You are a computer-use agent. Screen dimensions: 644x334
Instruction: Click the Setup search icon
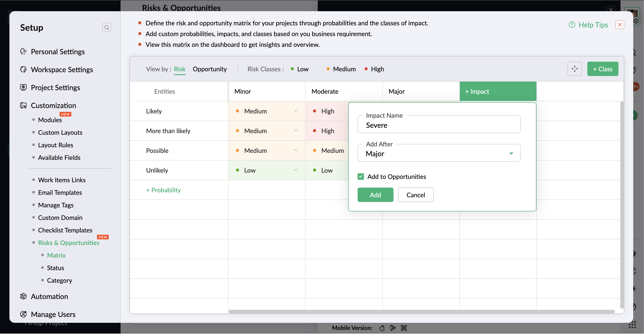click(x=106, y=27)
